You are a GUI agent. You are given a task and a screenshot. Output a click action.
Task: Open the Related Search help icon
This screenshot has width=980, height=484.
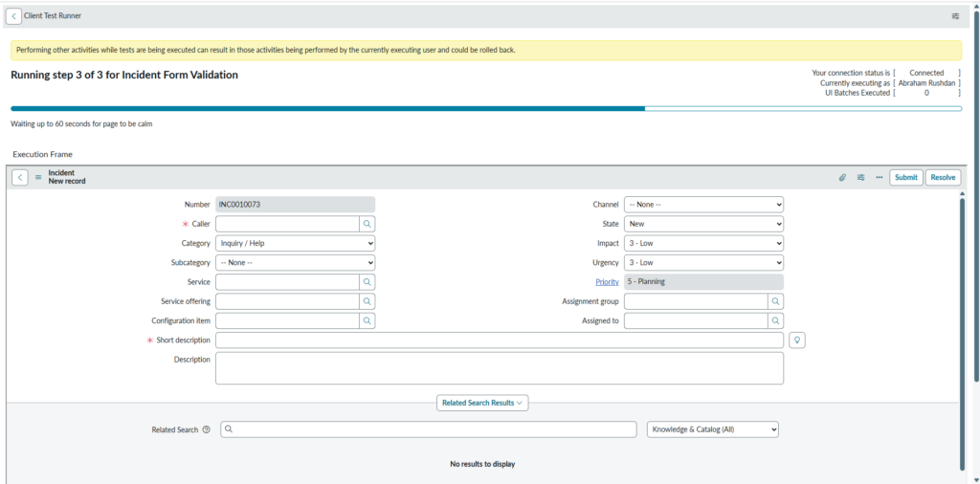click(206, 430)
